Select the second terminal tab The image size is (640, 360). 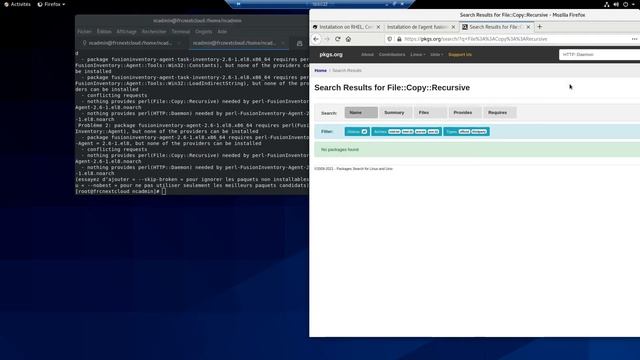234,43
